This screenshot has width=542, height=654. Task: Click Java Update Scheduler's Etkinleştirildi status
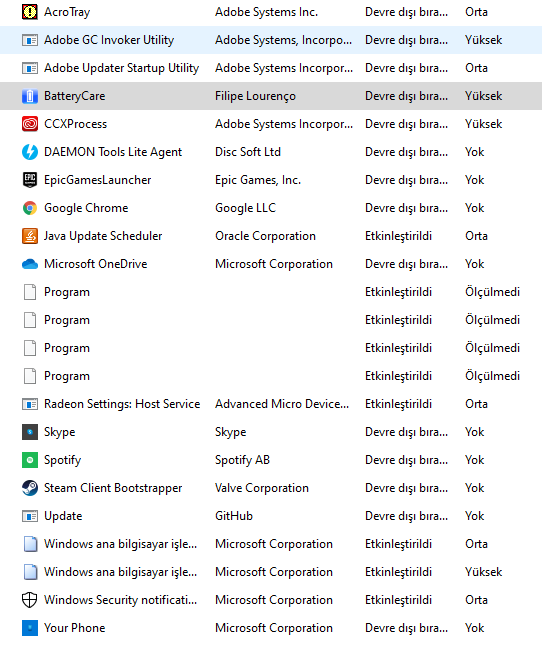click(398, 236)
